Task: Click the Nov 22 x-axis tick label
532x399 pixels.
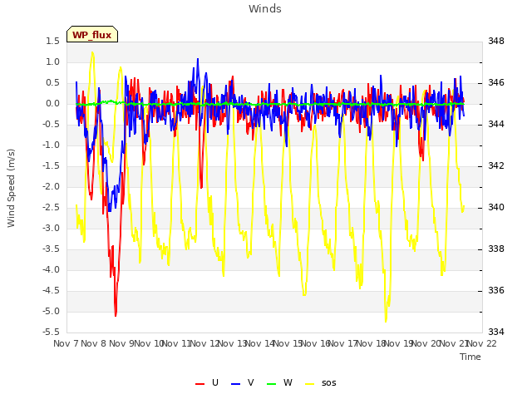Action: [x=482, y=343]
